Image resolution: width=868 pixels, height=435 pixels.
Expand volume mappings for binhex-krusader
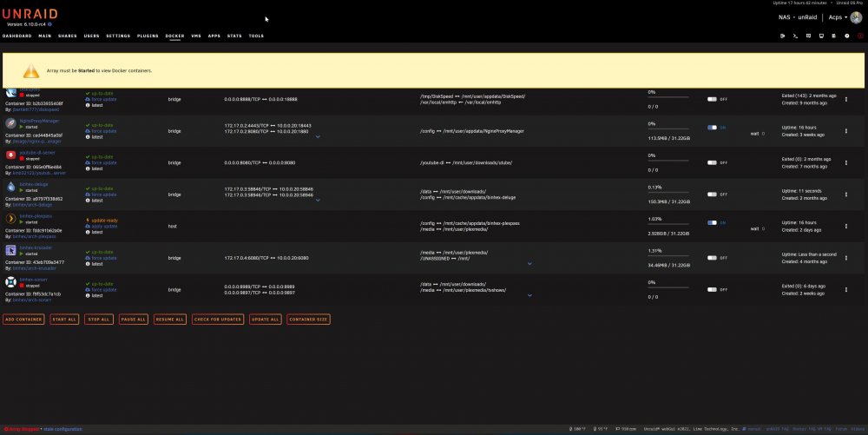529,264
